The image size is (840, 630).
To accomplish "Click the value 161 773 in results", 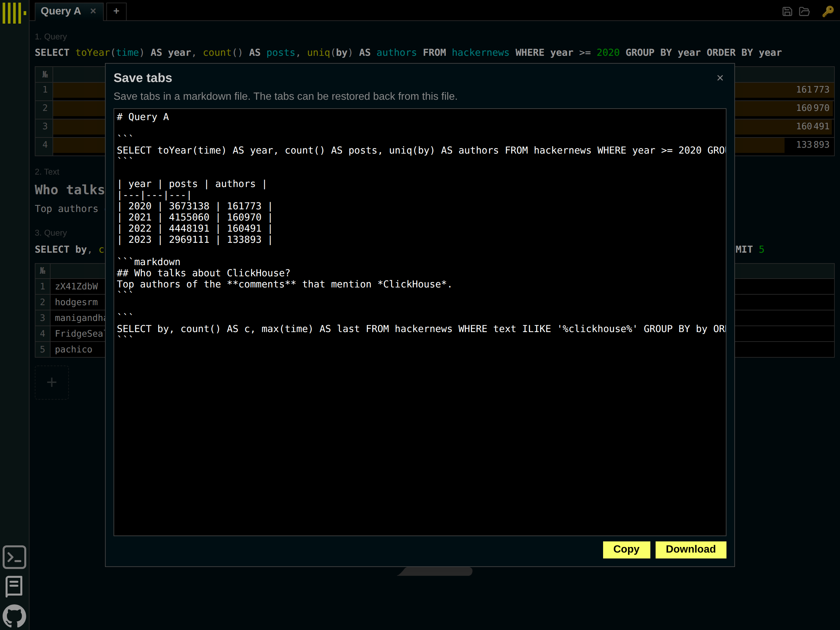I will click(812, 90).
